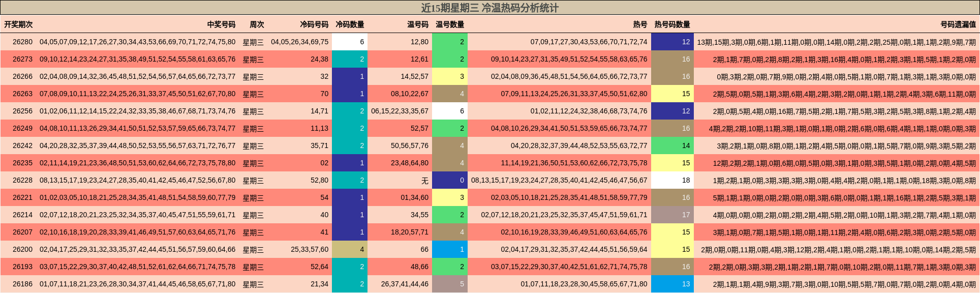Select draw period 26273
Image resolution: width=980 pixels, height=293 pixels.
[x=22, y=59]
